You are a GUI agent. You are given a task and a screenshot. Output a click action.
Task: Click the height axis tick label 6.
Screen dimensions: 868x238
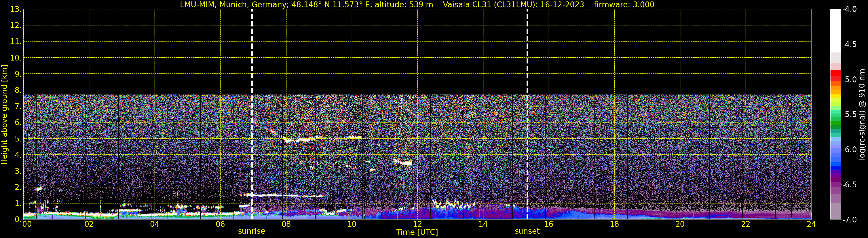[18, 123]
